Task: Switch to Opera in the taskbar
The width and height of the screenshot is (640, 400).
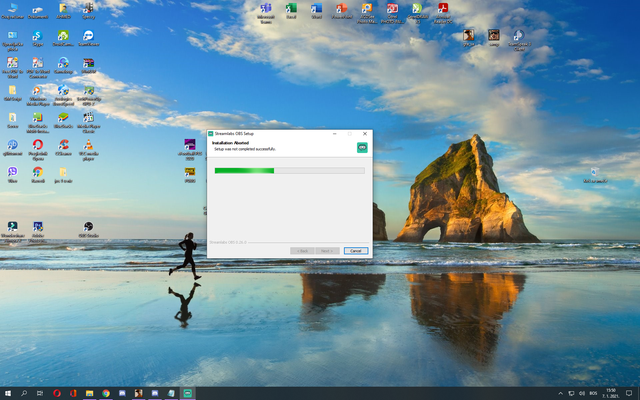Action: pos(57,393)
